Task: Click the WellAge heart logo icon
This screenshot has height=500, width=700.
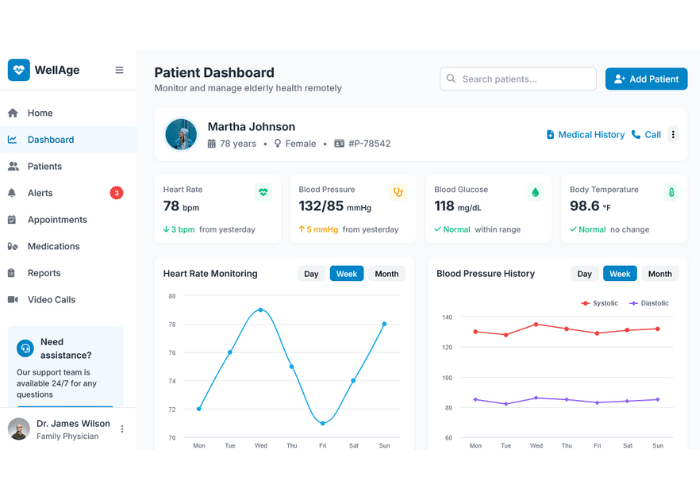Action: click(19, 70)
